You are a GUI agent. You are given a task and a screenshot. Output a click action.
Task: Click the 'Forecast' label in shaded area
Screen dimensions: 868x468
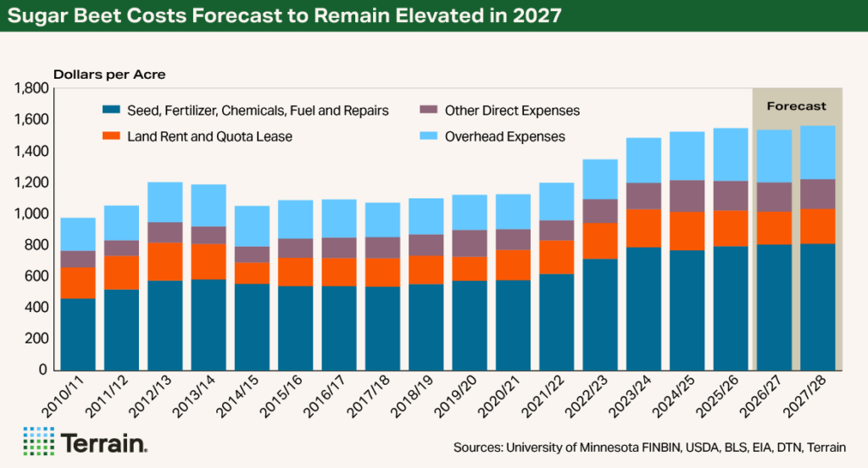coord(797,106)
